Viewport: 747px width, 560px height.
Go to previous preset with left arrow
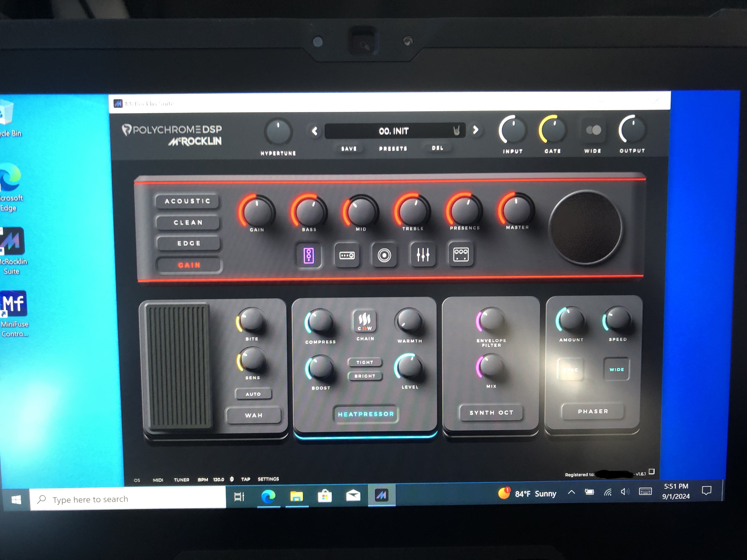314,131
